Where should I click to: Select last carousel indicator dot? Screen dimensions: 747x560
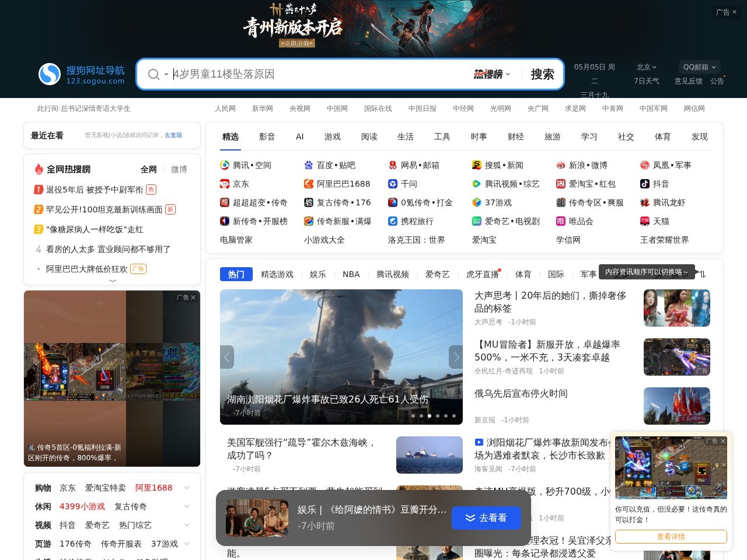(454, 416)
